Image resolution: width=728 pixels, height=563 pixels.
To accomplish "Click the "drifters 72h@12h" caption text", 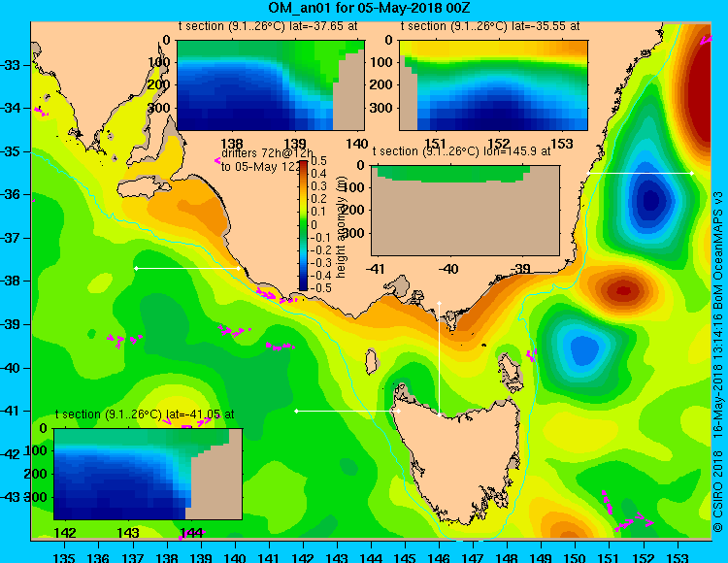I will point(267,153).
